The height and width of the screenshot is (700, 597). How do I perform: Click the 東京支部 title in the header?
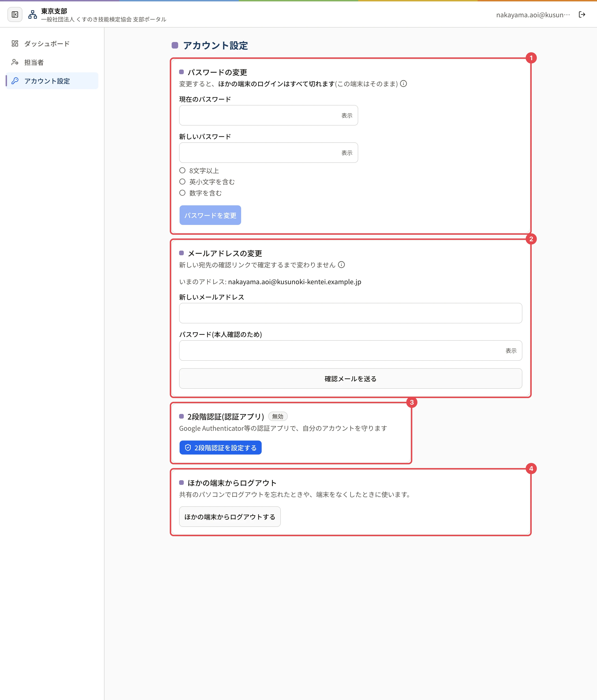click(54, 11)
